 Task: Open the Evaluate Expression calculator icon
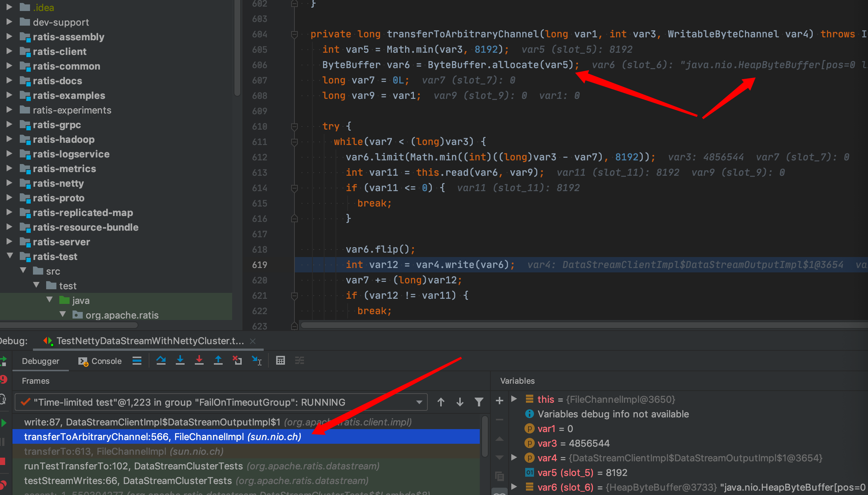(x=280, y=361)
